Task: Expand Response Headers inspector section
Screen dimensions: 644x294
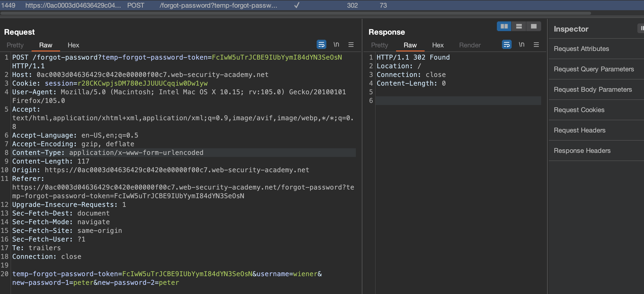Action: [582, 151]
